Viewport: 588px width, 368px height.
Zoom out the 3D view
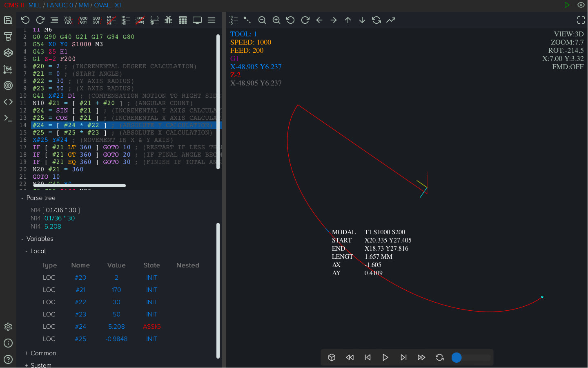click(x=262, y=20)
